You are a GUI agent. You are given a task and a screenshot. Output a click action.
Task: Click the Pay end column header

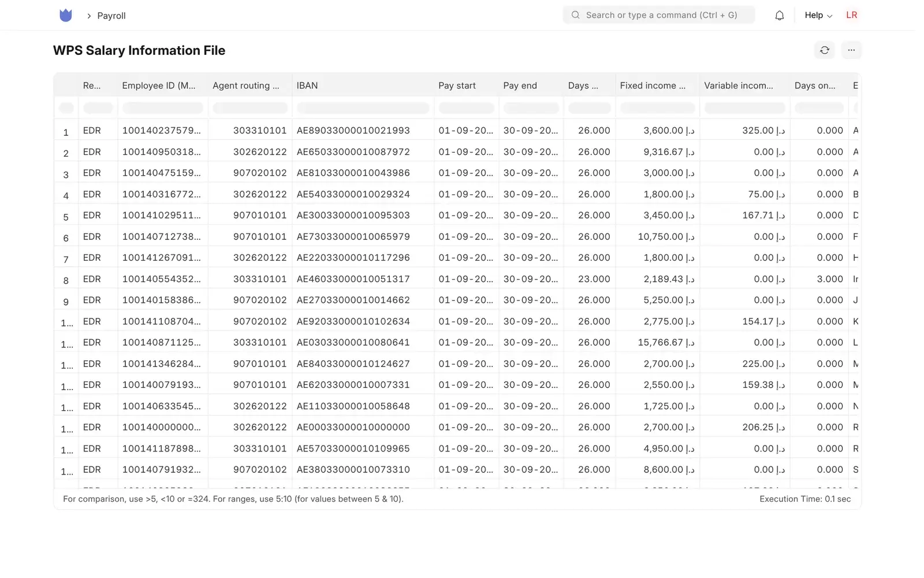tap(531, 86)
